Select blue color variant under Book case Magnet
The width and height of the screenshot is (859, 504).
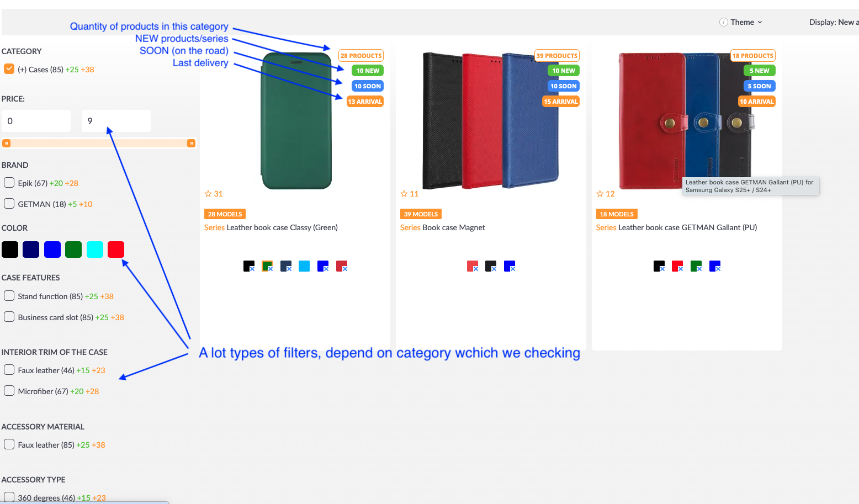click(510, 266)
